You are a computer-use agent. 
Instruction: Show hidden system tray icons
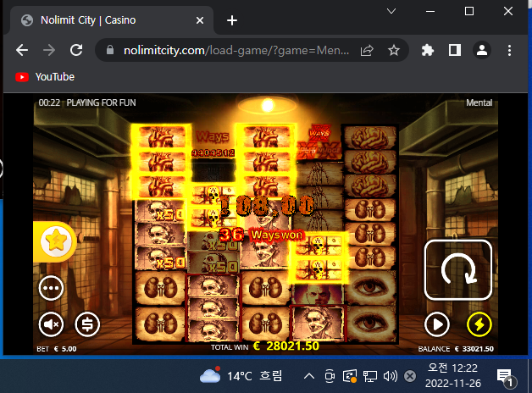point(308,376)
